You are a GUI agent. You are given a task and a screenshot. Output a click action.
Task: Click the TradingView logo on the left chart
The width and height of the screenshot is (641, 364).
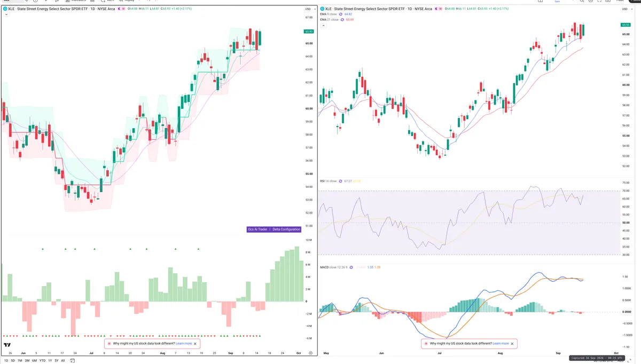click(8, 345)
